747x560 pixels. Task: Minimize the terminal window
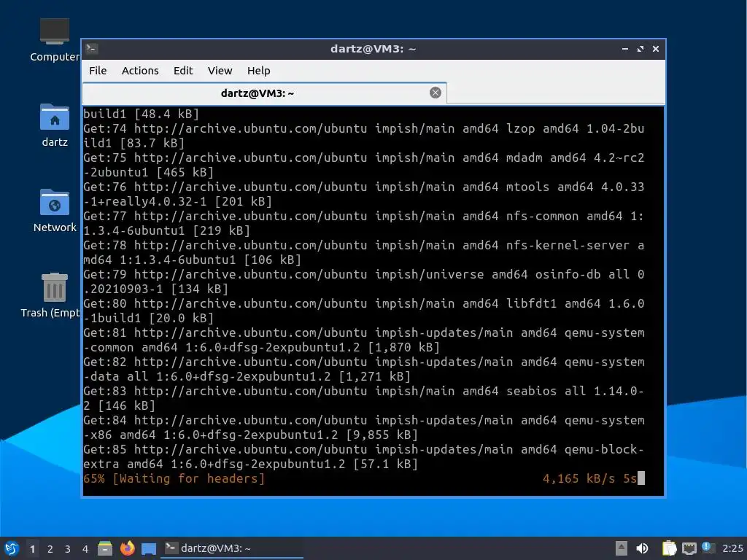pos(625,49)
